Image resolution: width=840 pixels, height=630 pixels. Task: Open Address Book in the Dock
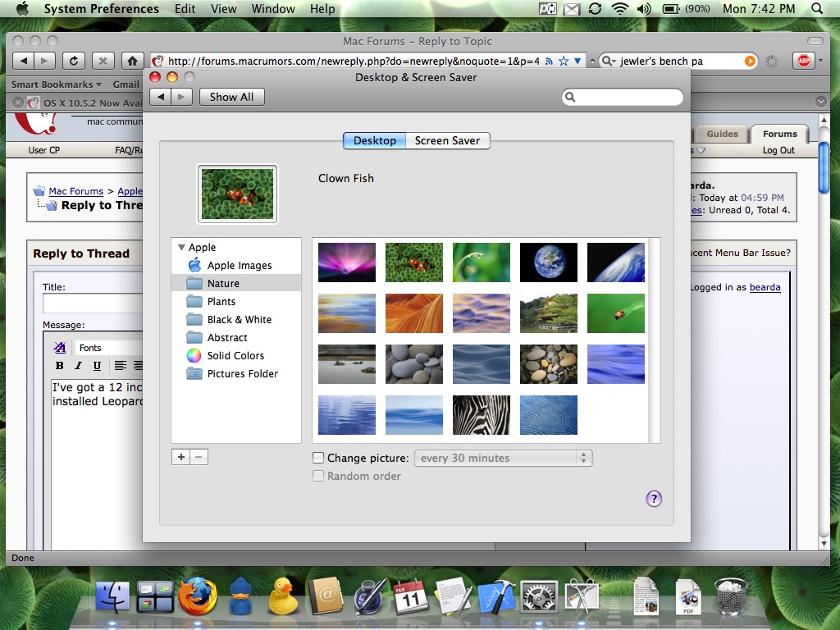pyautogui.click(x=326, y=596)
